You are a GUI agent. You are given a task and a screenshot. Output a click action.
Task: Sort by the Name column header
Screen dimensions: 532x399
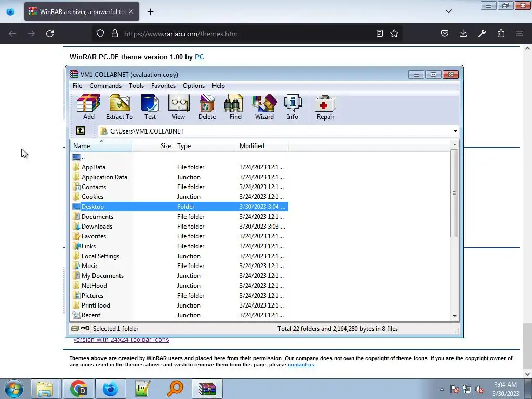pyautogui.click(x=101, y=146)
